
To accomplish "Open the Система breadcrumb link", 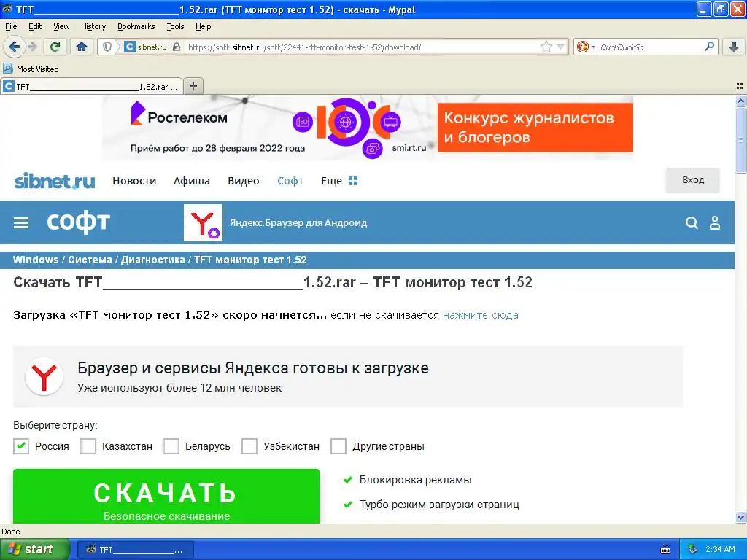I will (x=90, y=260).
